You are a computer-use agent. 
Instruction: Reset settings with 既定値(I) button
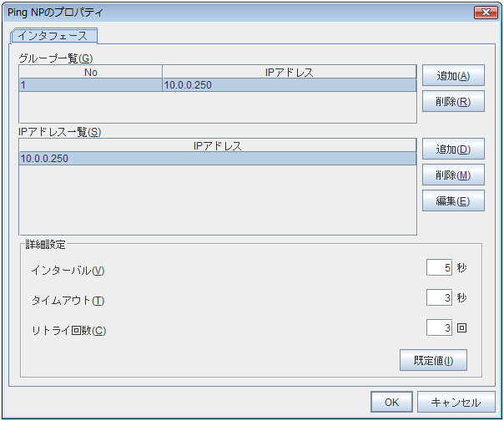click(433, 360)
